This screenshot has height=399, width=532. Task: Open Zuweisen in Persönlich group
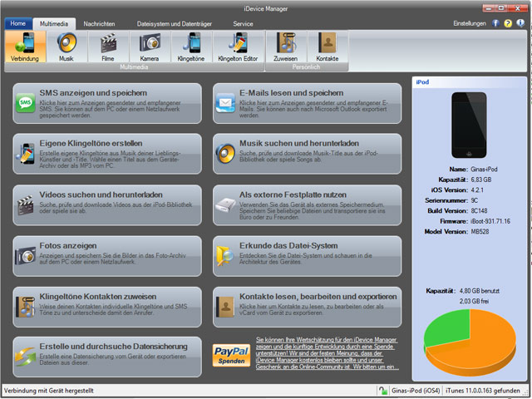(286, 47)
